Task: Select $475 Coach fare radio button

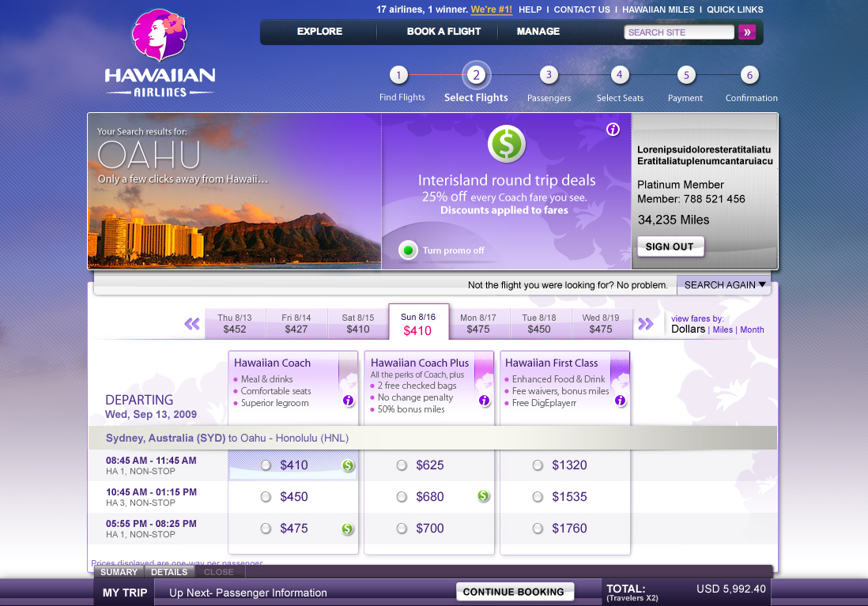Action: [x=266, y=529]
